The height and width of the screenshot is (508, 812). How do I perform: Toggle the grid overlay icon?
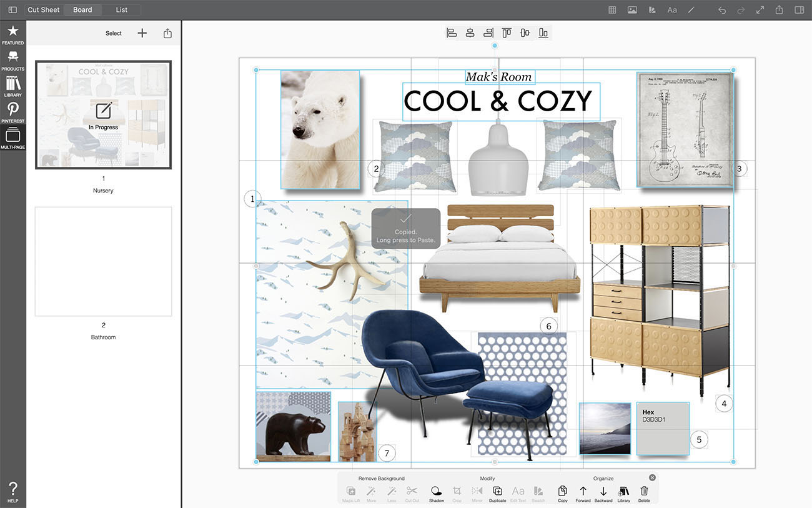pos(612,10)
